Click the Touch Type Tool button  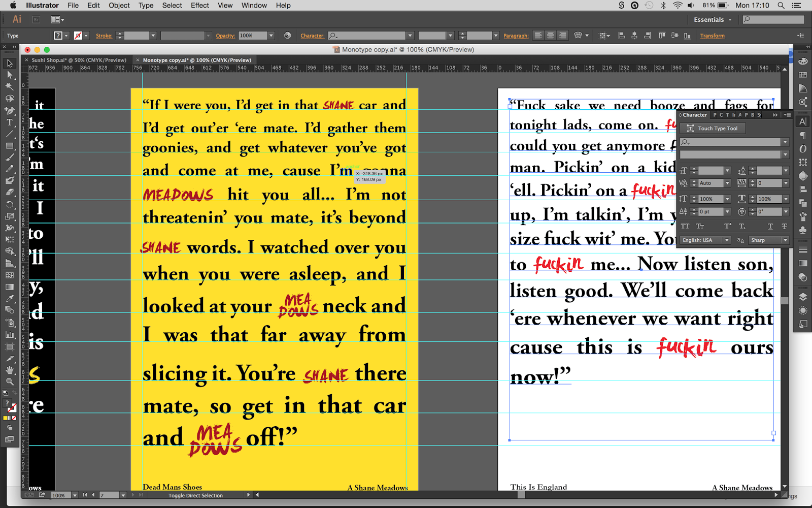point(713,129)
